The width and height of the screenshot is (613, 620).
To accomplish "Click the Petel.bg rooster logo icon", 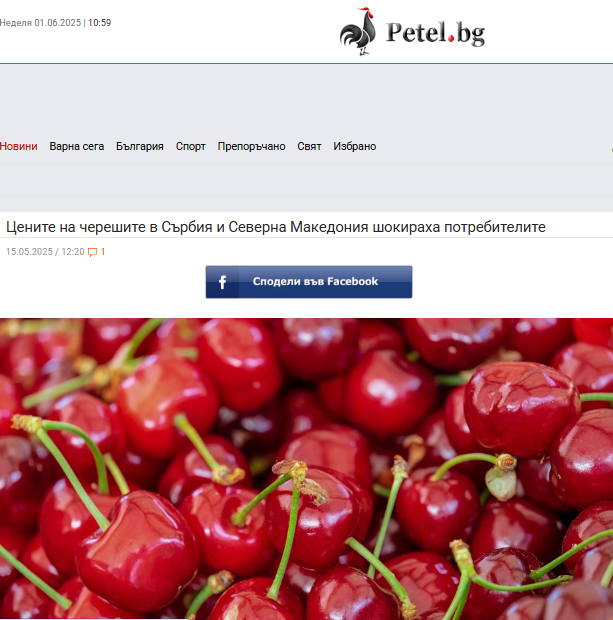I will (358, 32).
